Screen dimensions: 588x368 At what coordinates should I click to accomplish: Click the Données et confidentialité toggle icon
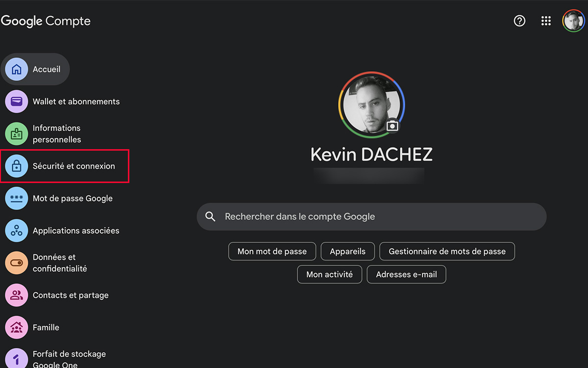pyautogui.click(x=17, y=263)
